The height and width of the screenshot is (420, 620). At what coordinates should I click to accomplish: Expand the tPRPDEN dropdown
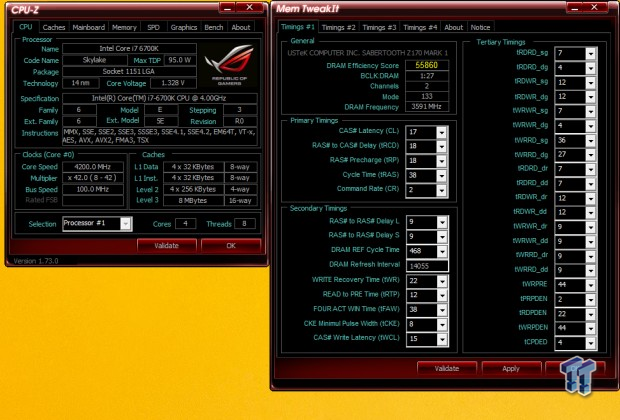(x=590, y=299)
